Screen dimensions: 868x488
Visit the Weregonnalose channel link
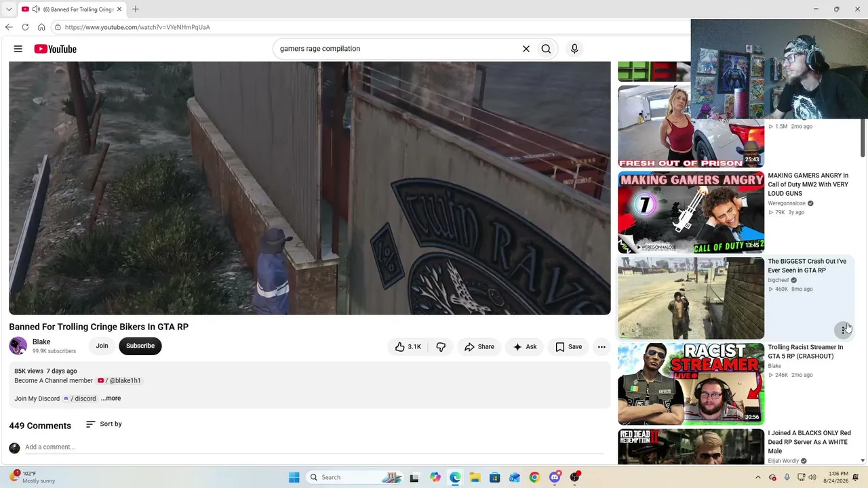(x=787, y=203)
